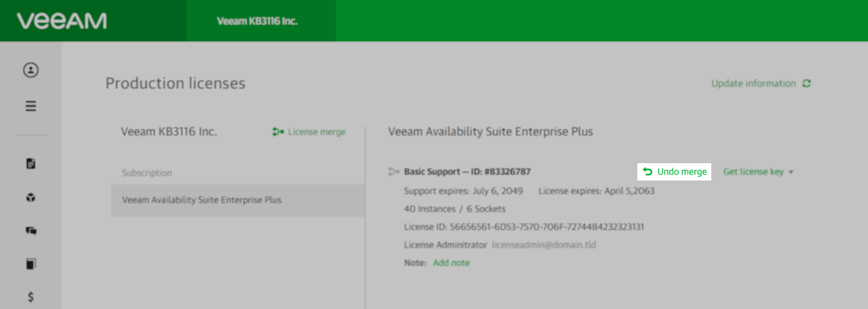Click the Update information link
Viewport: 868px width, 309px height.
(753, 84)
